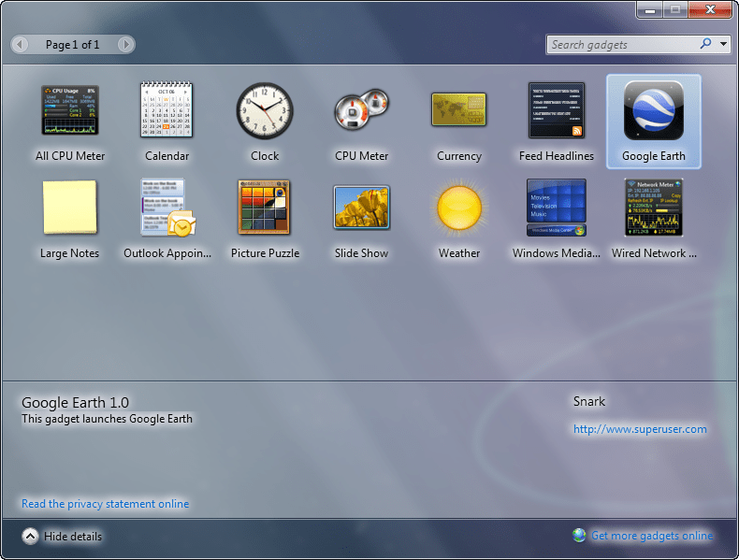Go to the previous gadget page
Screen dimensions: 739x560
(20, 45)
